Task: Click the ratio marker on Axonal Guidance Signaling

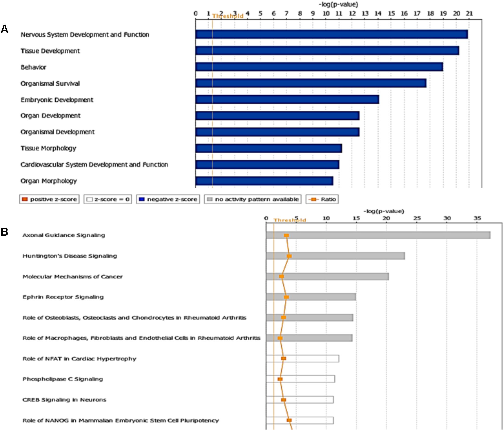Action: (286, 235)
